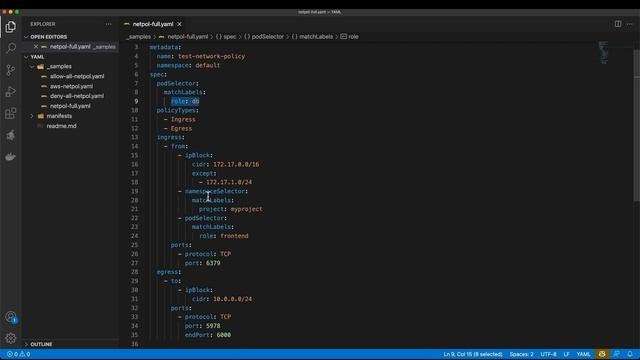Viewport: 640px width, 360px height.
Task: Open readme.md file
Action: click(x=61, y=126)
